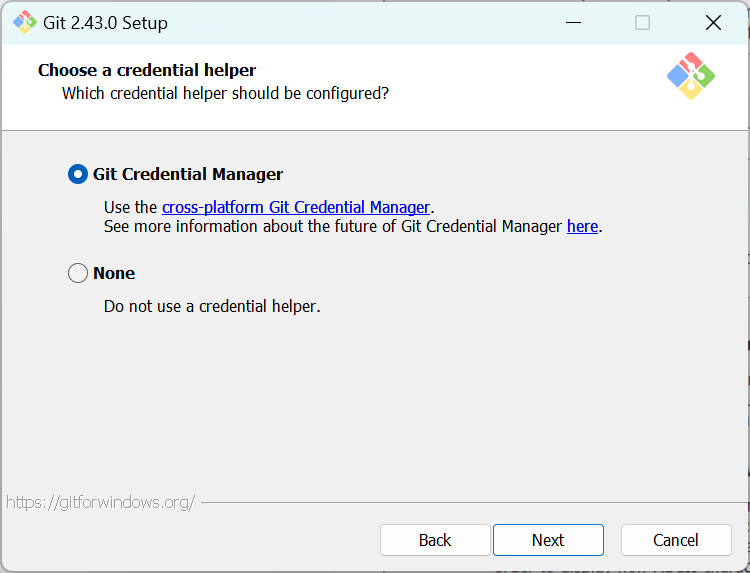Click the 'Which credential helper should be configured?' subtitle
Image resolution: width=750 pixels, height=573 pixels.
225,93
